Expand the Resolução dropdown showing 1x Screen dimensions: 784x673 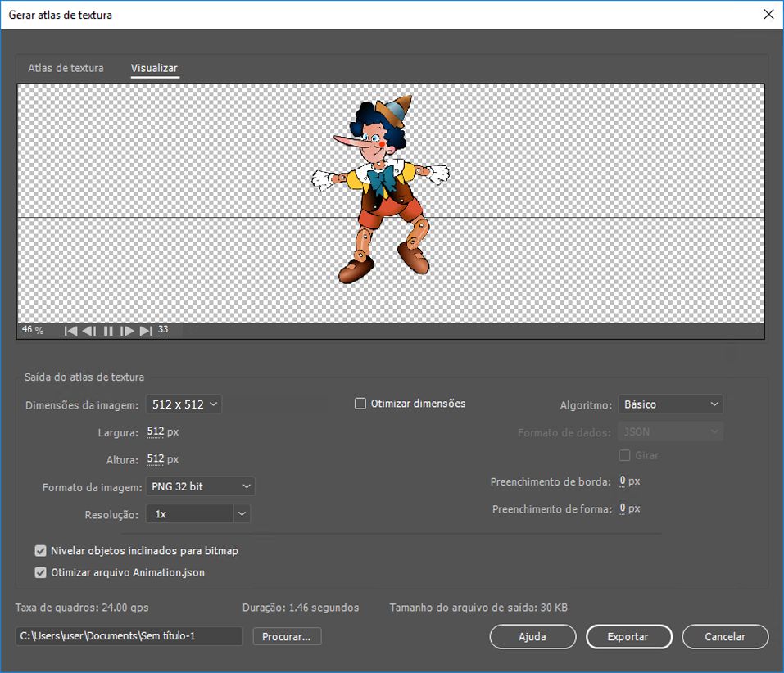pyautogui.click(x=197, y=513)
